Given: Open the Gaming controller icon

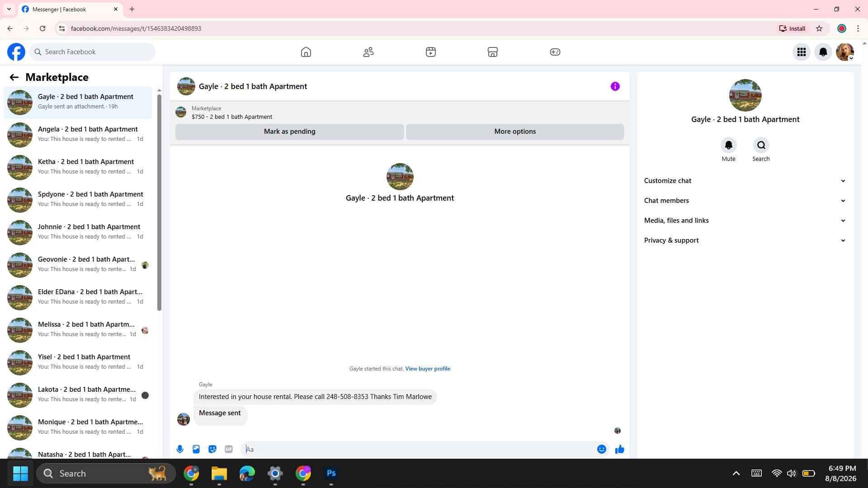Looking at the screenshot, I should pos(555,52).
